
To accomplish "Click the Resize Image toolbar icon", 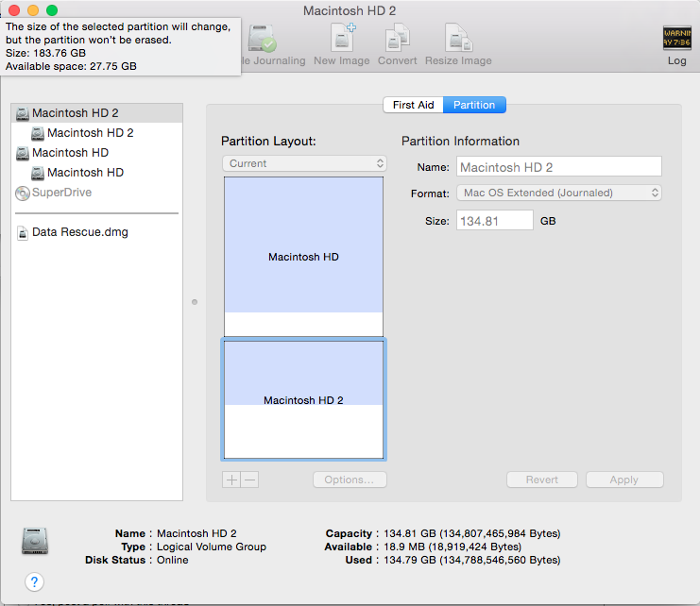I will click(x=458, y=38).
